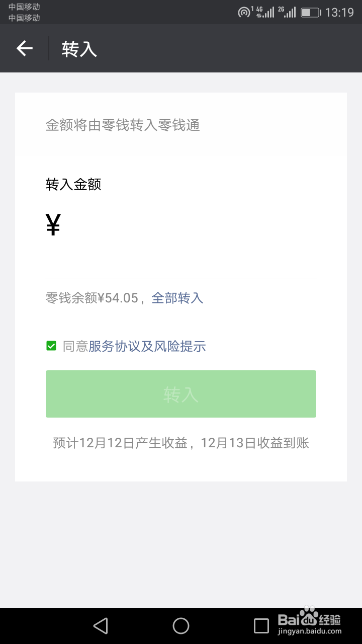The height and width of the screenshot is (644, 362).
Task: Tap the battery icon in status bar
Action: tap(311, 13)
